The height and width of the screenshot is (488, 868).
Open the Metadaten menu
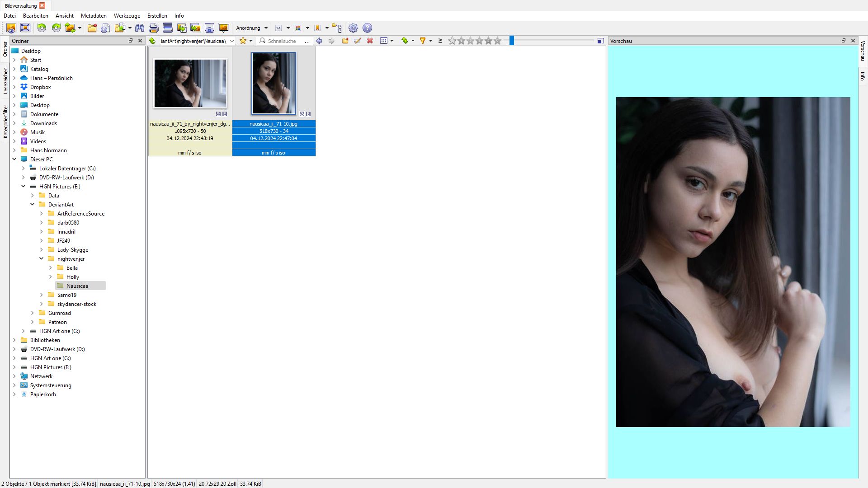click(94, 16)
